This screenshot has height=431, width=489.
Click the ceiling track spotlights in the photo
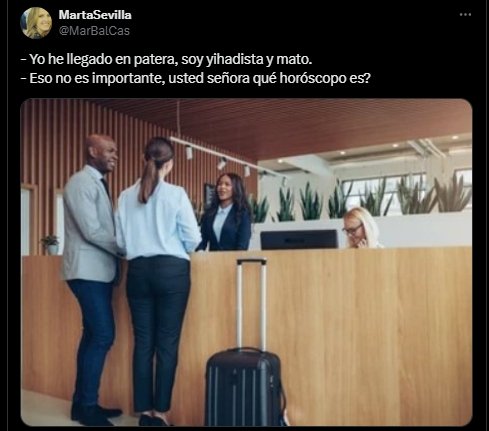pyautogui.click(x=218, y=158)
